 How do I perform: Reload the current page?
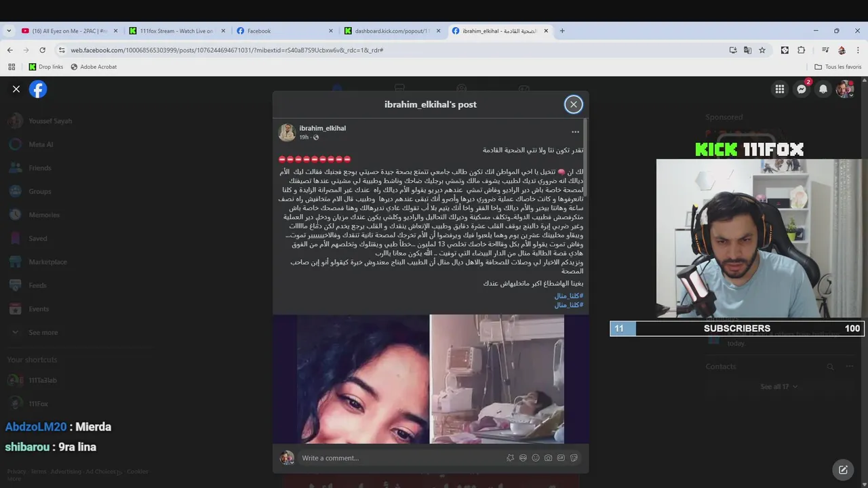click(42, 50)
